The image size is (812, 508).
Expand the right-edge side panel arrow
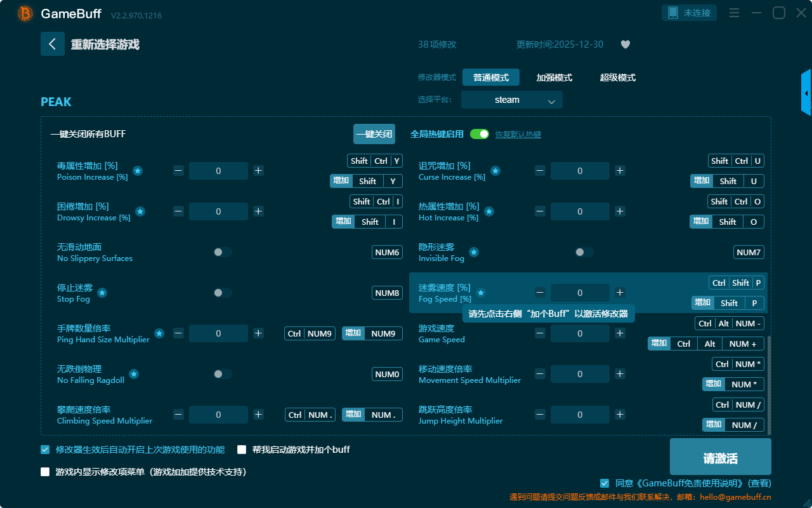coord(806,93)
